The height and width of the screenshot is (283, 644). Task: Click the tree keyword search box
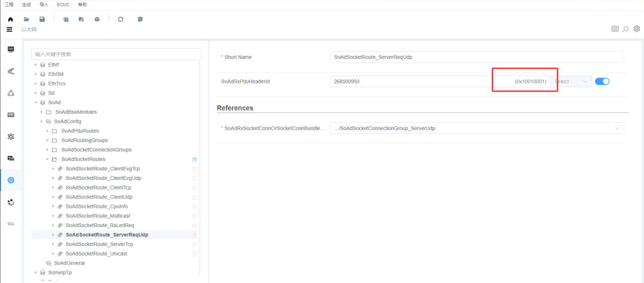click(x=116, y=54)
